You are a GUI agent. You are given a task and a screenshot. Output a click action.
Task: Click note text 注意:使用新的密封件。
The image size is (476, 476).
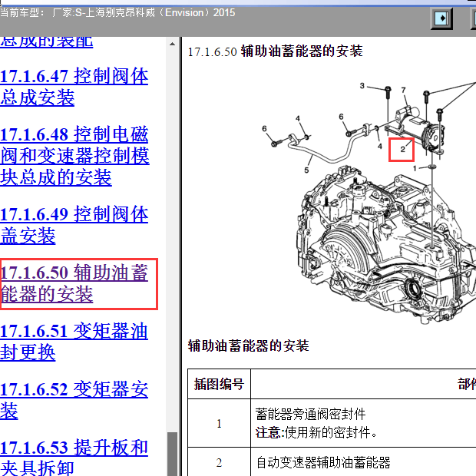pos(316,432)
